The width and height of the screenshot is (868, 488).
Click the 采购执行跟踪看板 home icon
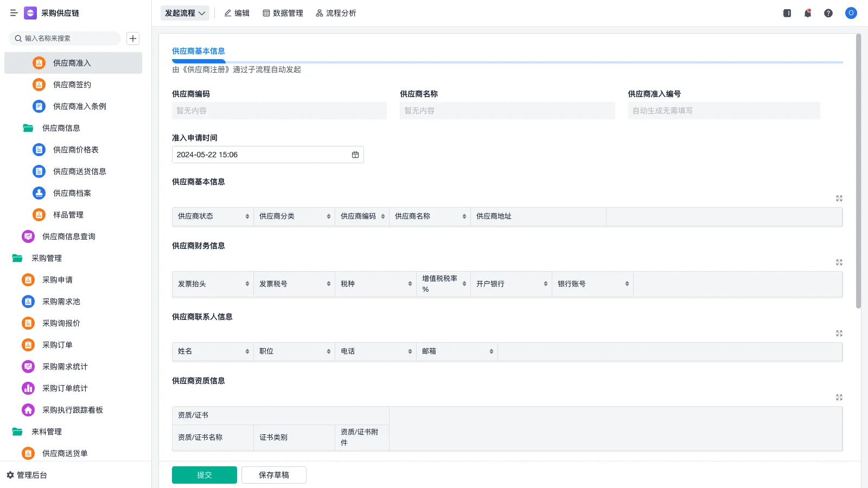(28, 410)
